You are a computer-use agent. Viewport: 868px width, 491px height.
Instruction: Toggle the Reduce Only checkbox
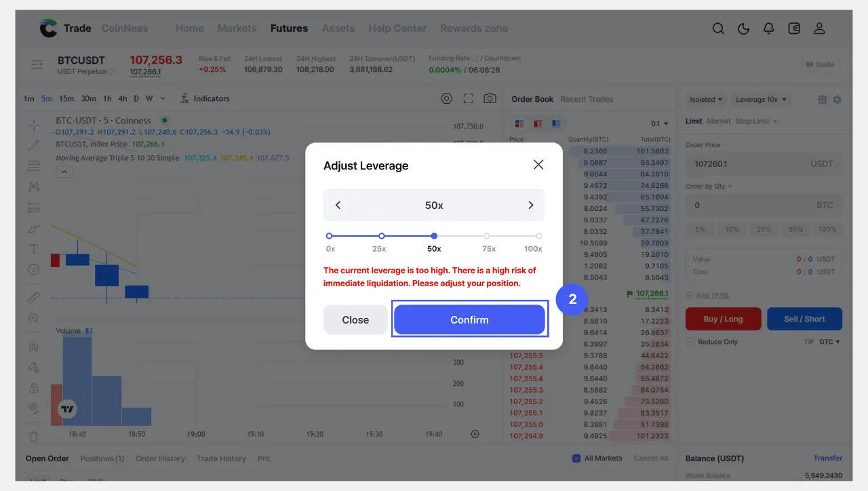[x=690, y=342]
